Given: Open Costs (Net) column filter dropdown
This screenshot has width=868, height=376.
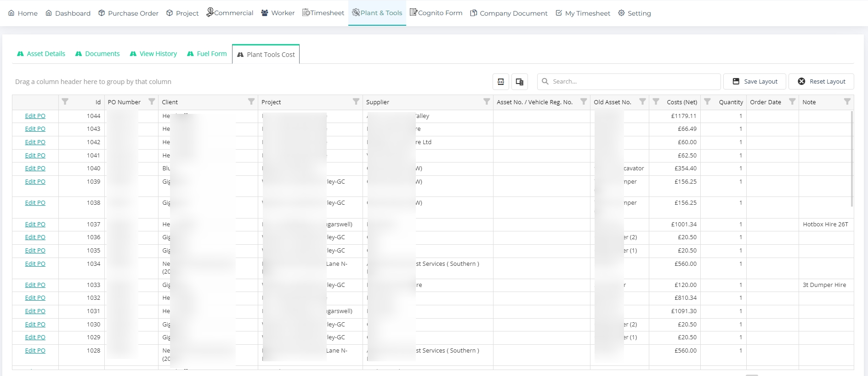Looking at the screenshot, I should point(656,101).
